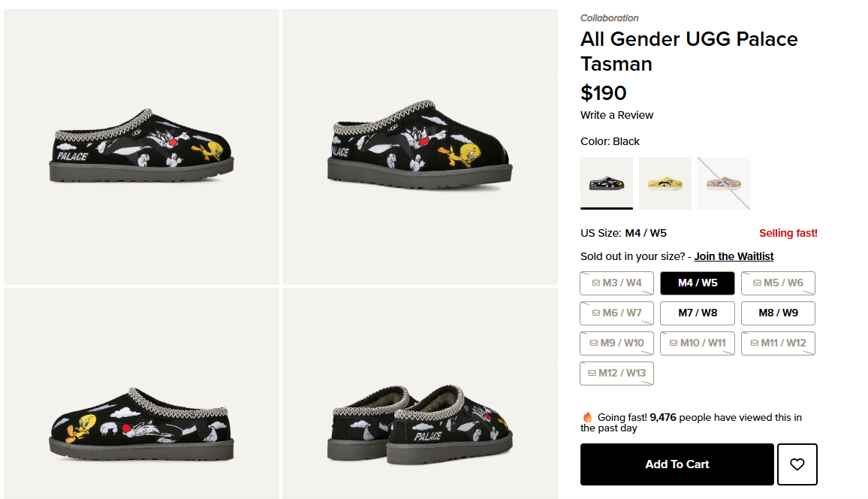Click the envelope icon on M10 / W11
868x499 pixels.
coord(674,343)
